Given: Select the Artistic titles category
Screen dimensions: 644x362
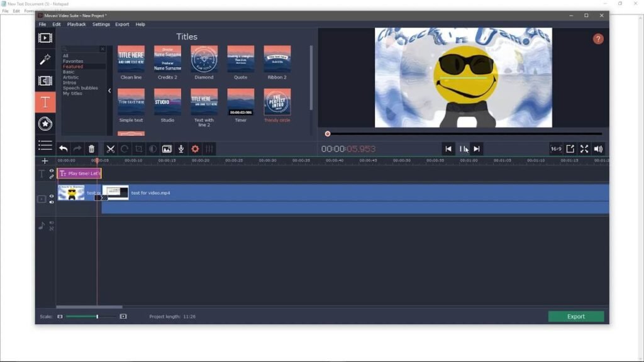Looking at the screenshot, I should (70, 77).
